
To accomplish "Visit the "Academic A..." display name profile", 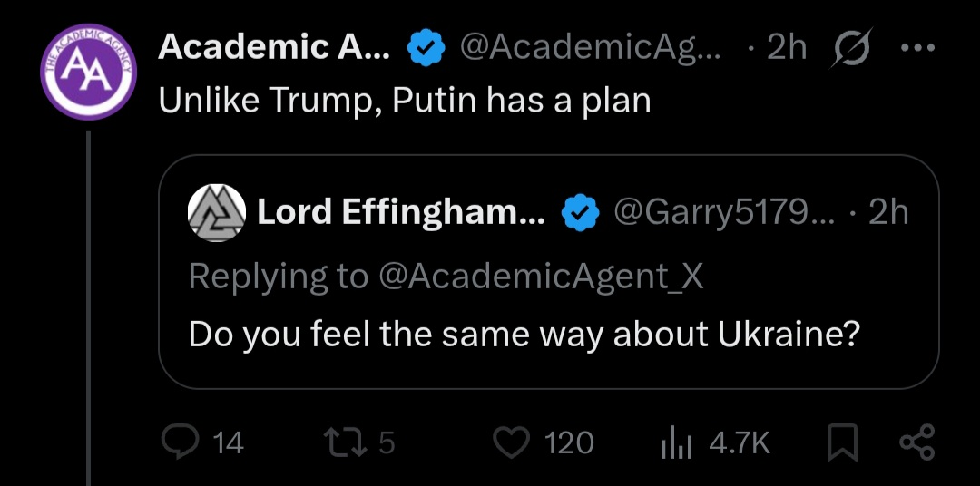I will [x=274, y=48].
